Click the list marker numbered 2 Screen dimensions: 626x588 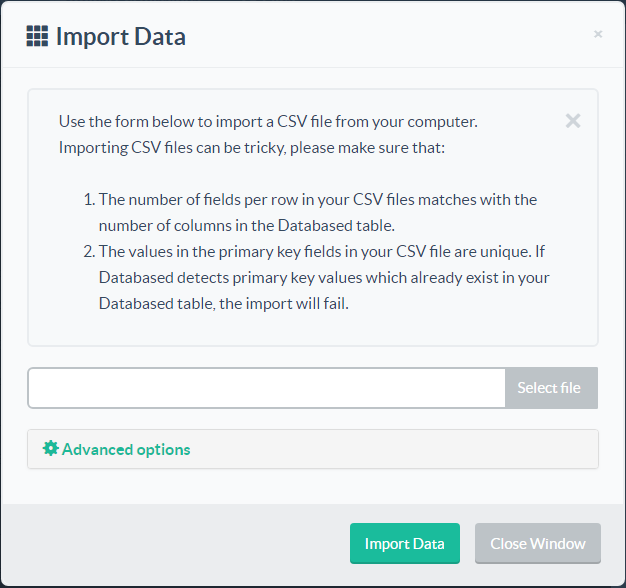[89, 251]
